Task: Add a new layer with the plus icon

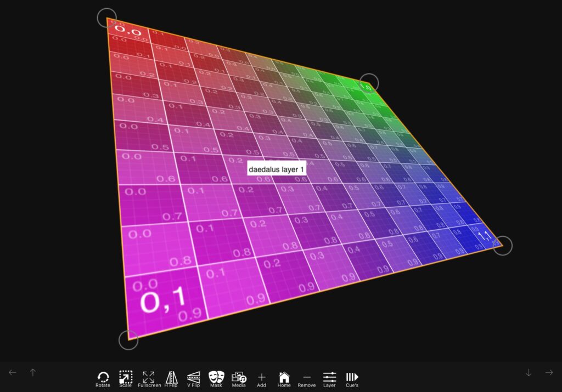Action: tap(261, 377)
